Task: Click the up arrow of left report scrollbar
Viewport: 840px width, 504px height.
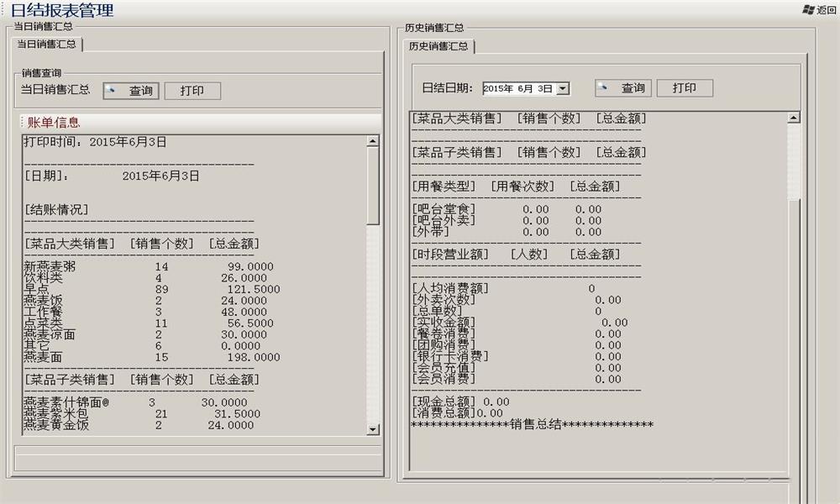Action: click(373, 141)
